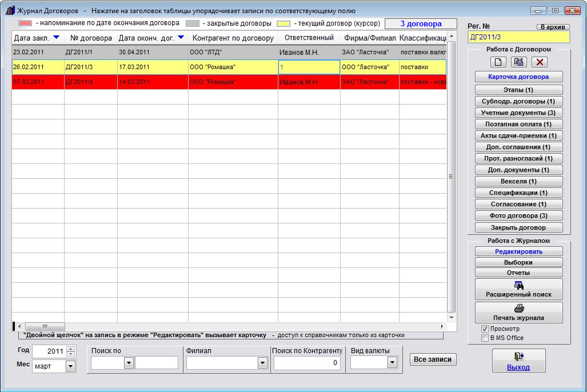This screenshot has width=587, height=392.
Task: Click the Ответственный column header
Action: (x=309, y=38)
